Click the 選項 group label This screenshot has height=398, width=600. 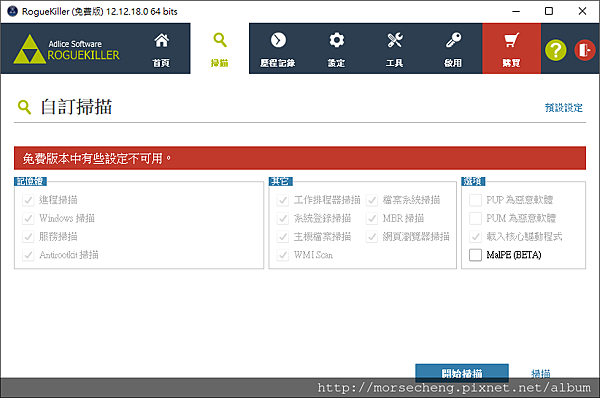(x=473, y=181)
